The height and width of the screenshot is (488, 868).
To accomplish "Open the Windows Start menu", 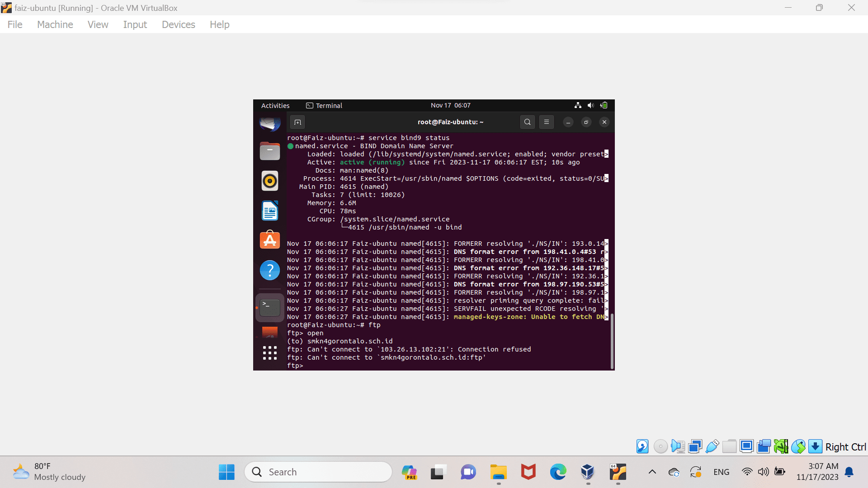I will pyautogui.click(x=226, y=472).
